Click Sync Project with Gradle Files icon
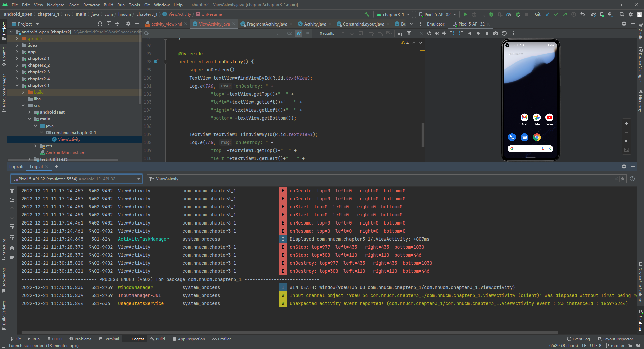Screen dimensions: 644x349 [593, 14]
